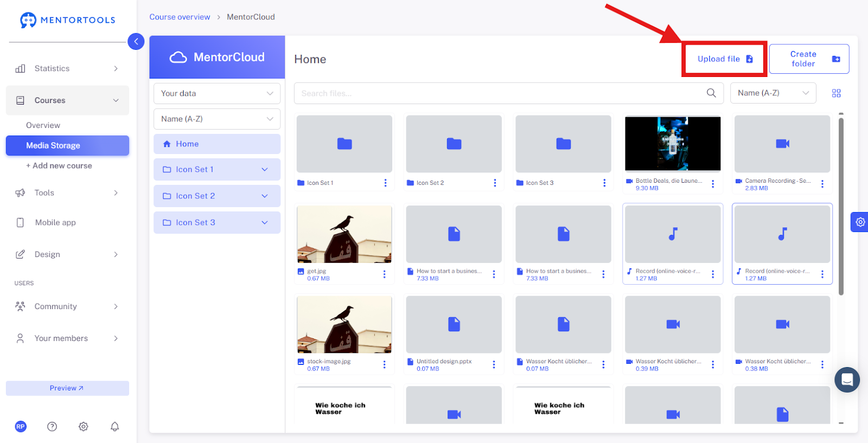The height and width of the screenshot is (443, 868).
Task: Collapse the sidebar with the arrow button
Action: pyautogui.click(x=136, y=41)
